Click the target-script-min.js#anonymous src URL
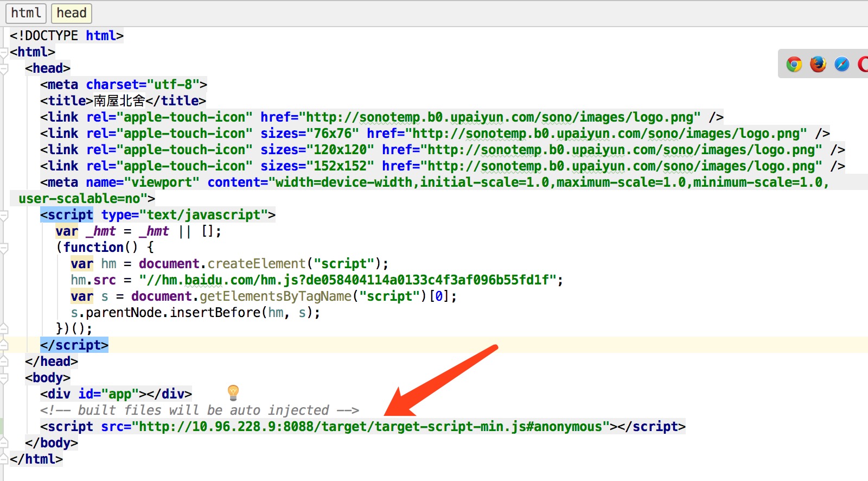The height and width of the screenshot is (481, 868). pyautogui.click(x=370, y=427)
